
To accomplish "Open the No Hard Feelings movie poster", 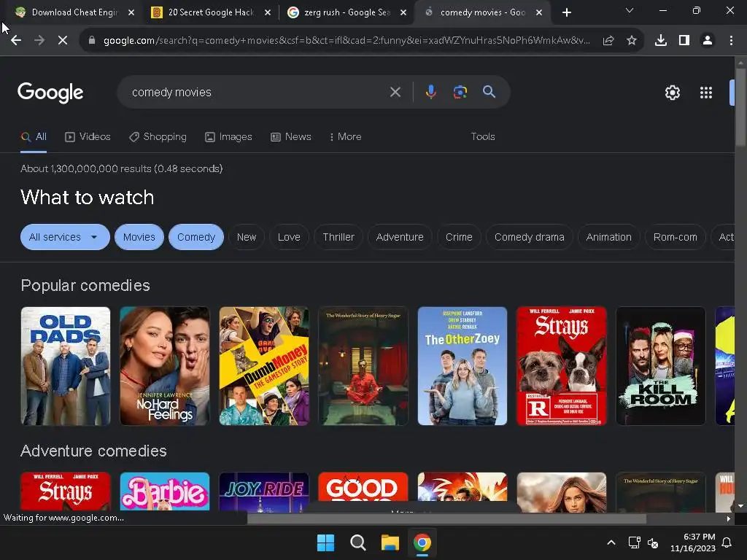I will coord(164,366).
